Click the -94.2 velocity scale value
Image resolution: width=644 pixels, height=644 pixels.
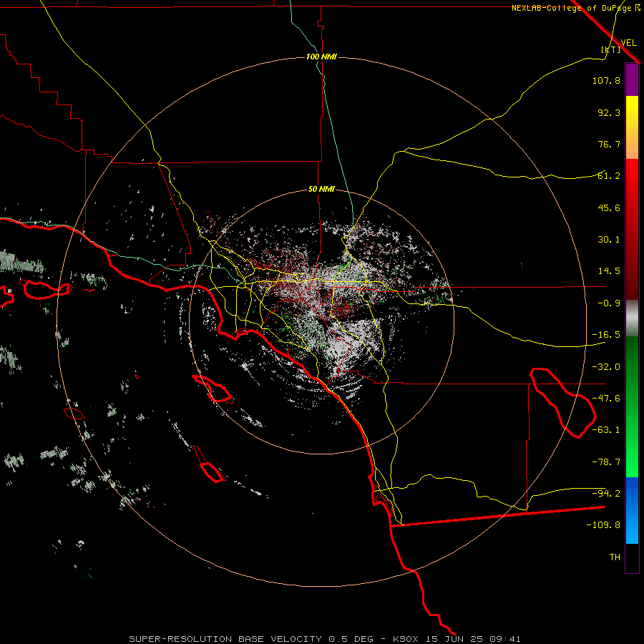(x=606, y=493)
